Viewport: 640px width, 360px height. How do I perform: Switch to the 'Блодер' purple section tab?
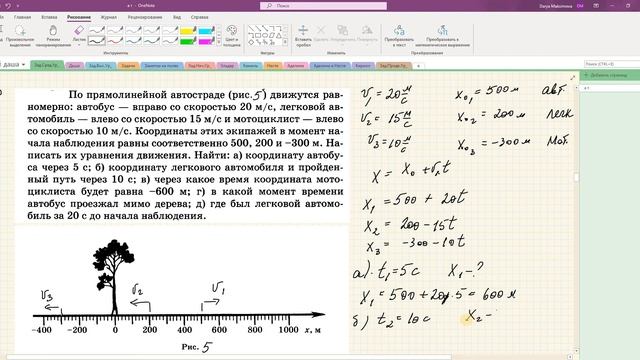[227, 65]
